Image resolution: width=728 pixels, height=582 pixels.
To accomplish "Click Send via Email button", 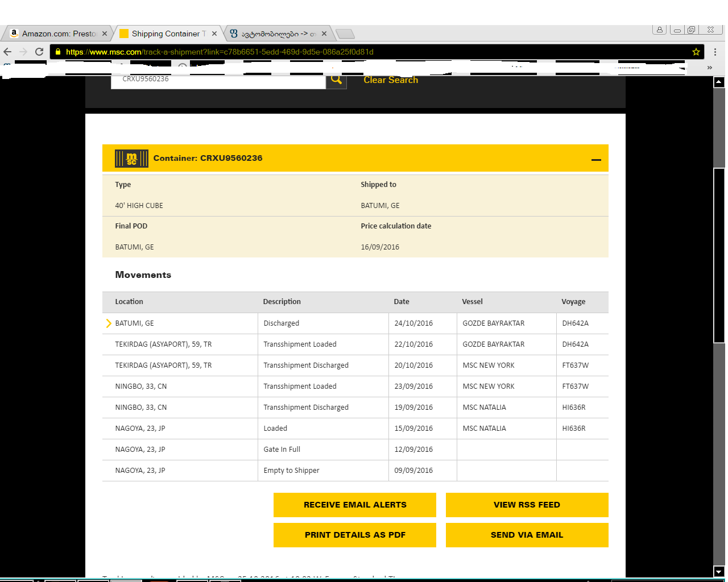I will (x=527, y=535).
